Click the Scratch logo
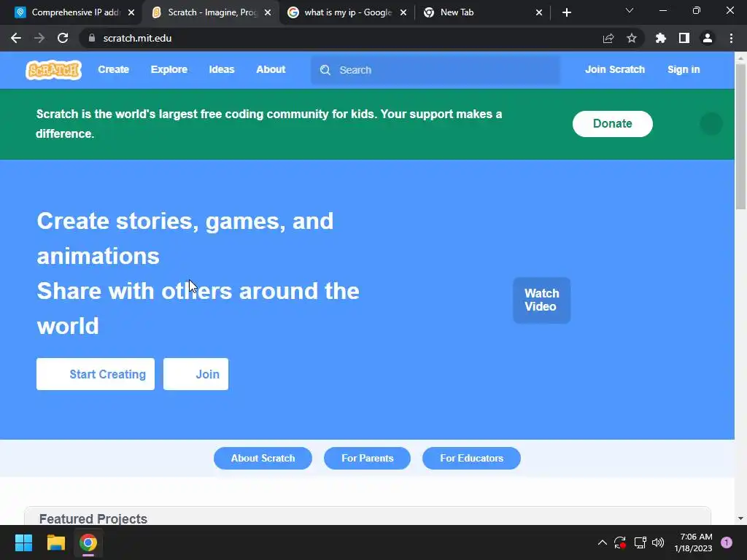747x560 pixels. point(53,70)
